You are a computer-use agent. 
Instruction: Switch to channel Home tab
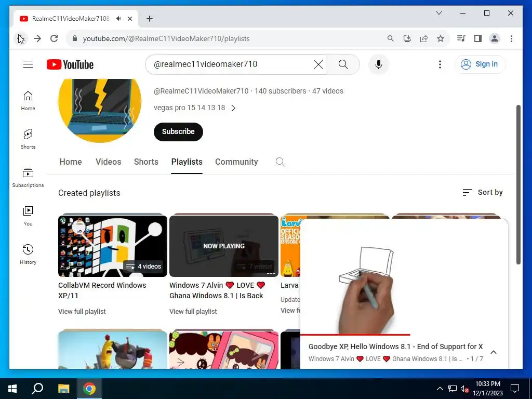tap(71, 162)
